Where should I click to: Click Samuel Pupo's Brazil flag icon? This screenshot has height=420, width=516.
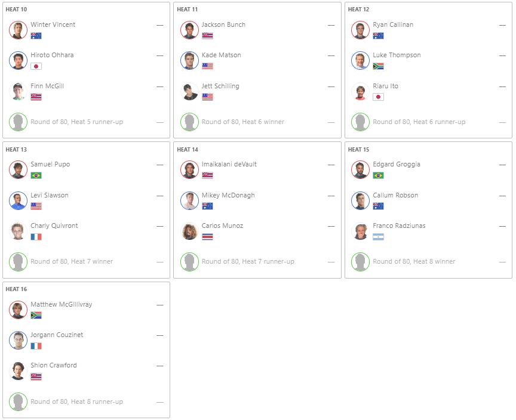click(x=36, y=175)
